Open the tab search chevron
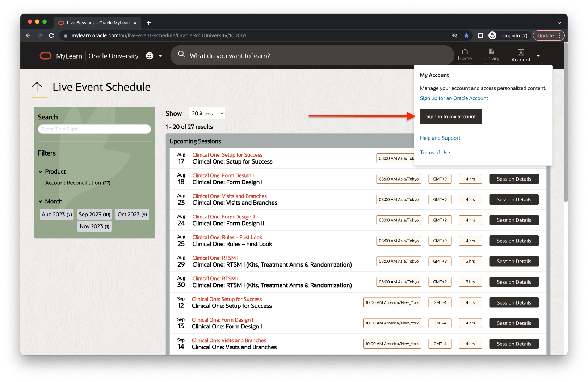The image size is (588, 382). point(560,23)
